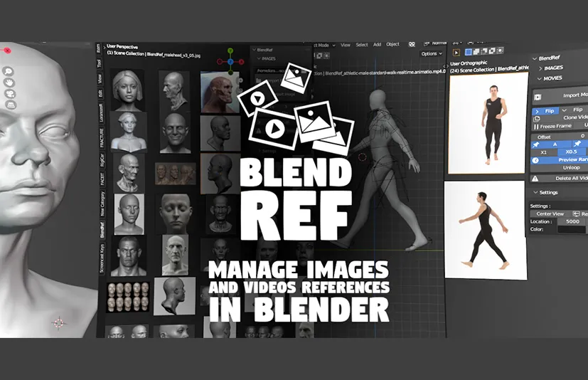The image size is (588, 380).
Task: Toggle the camera view icon in head viewport
Action: (x=10, y=93)
